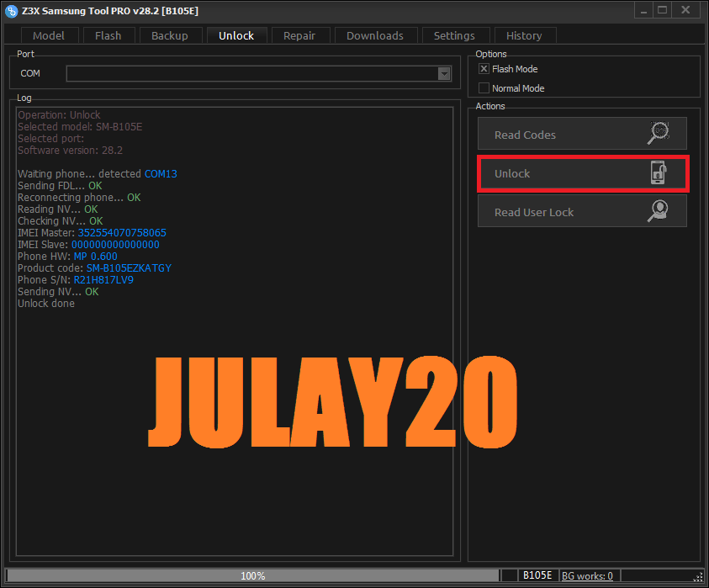Viewport: 709px width, 588px height.
Task: Expand the COM port dropdown arrow
Action: 444,74
